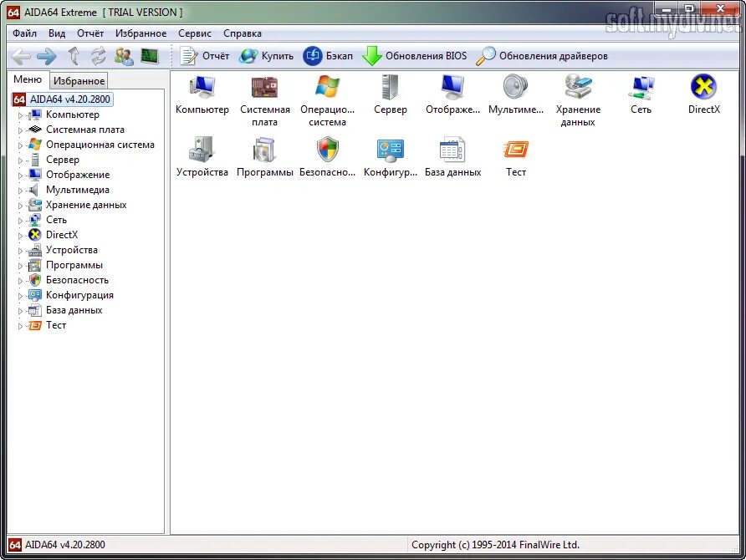Expand the Тест tree node arrow
Screen dimensions: 746x560
20,326
